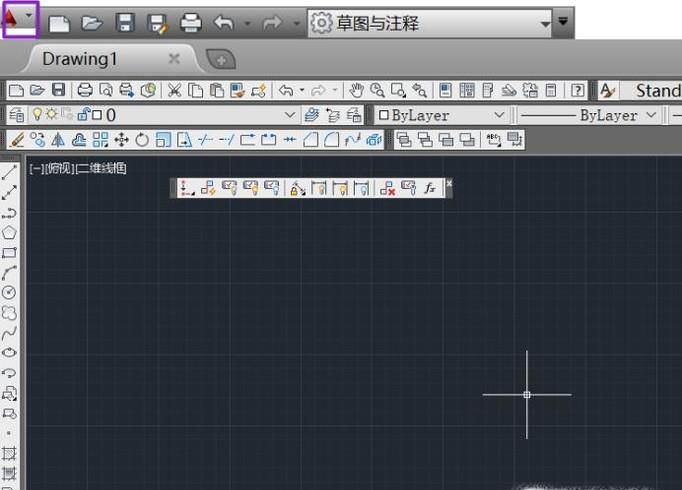
Task: Click the Paste icon in standard toolbar
Action: (x=217, y=90)
